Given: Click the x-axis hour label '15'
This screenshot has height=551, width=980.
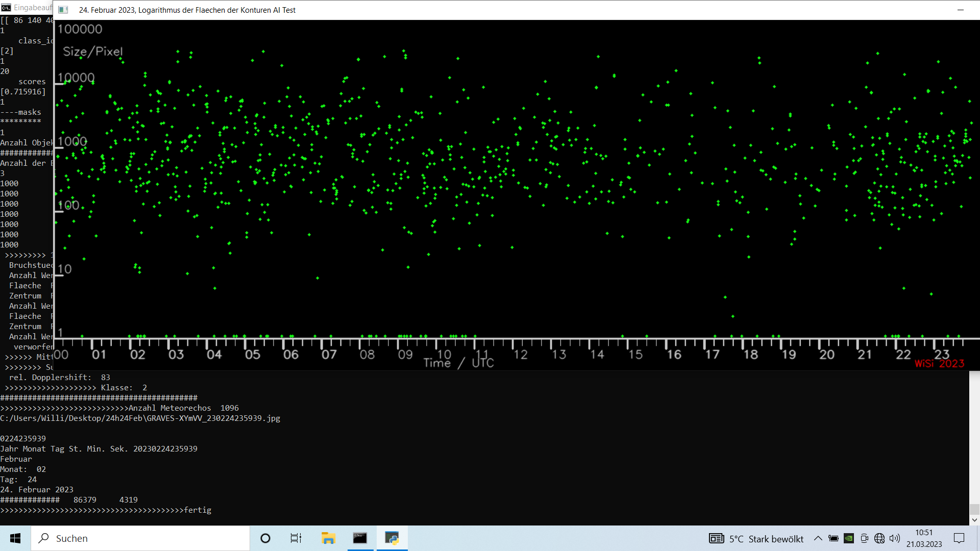Looking at the screenshot, I should (635, 355).
